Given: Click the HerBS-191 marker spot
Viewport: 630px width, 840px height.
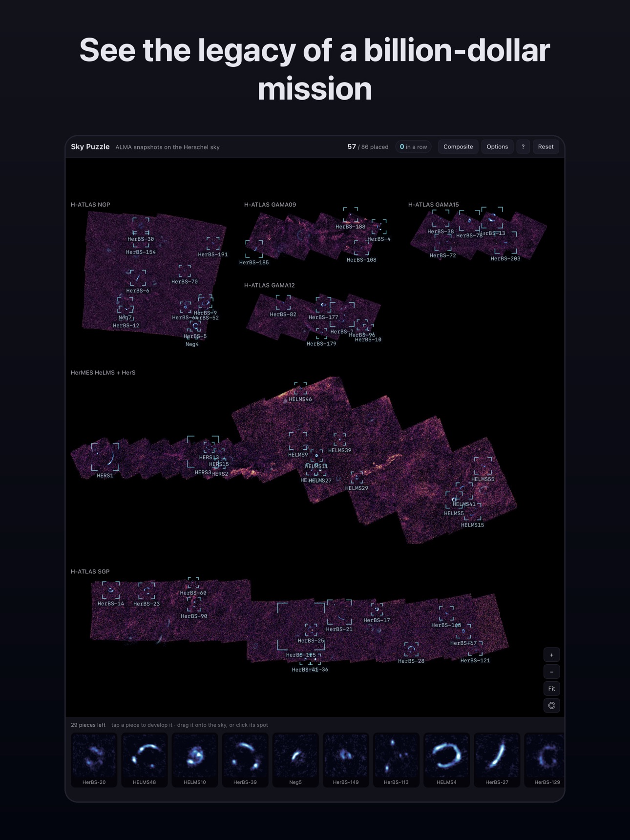Looking at the screenshot, I should 213,244.
